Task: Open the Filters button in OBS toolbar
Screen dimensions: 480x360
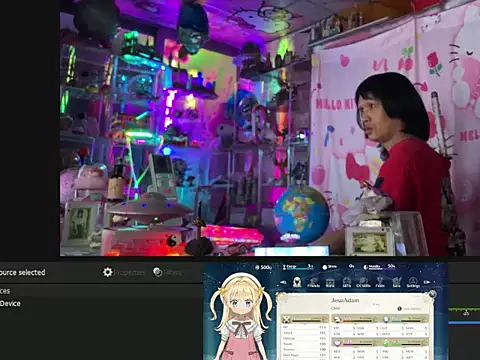Action: click(167, 272)
